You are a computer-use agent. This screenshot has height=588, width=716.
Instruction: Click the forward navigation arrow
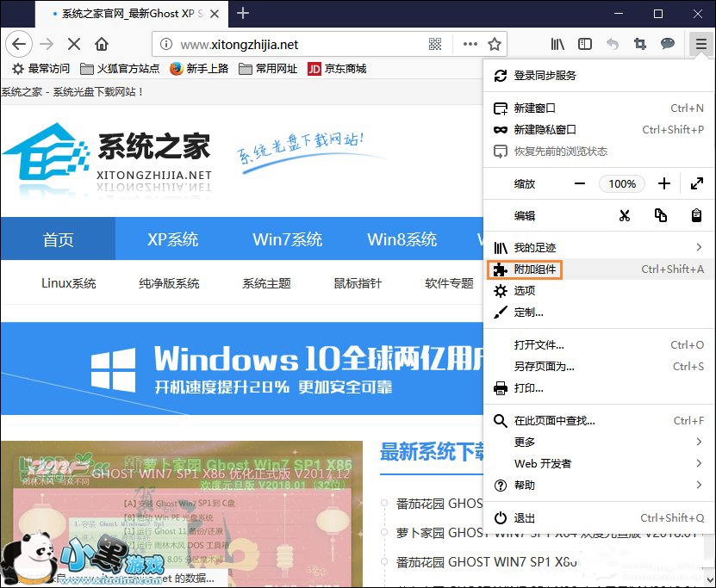[x=47, y=44]
